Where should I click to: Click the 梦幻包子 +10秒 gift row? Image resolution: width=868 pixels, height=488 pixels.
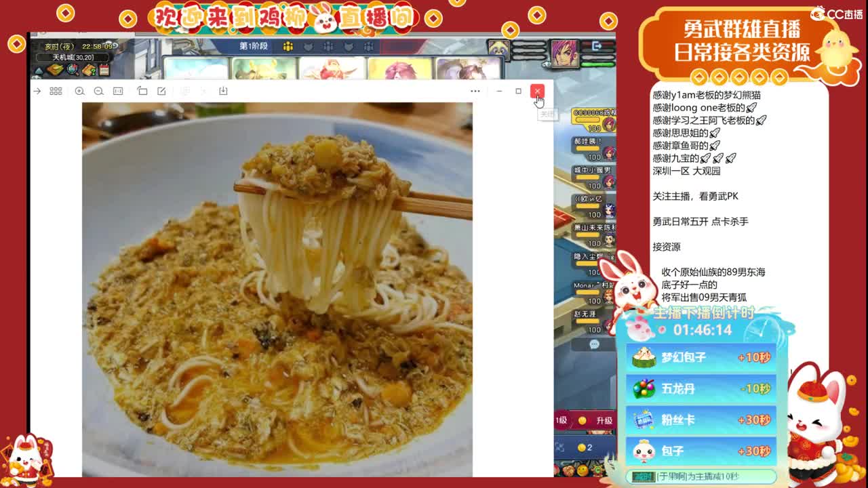701,357
